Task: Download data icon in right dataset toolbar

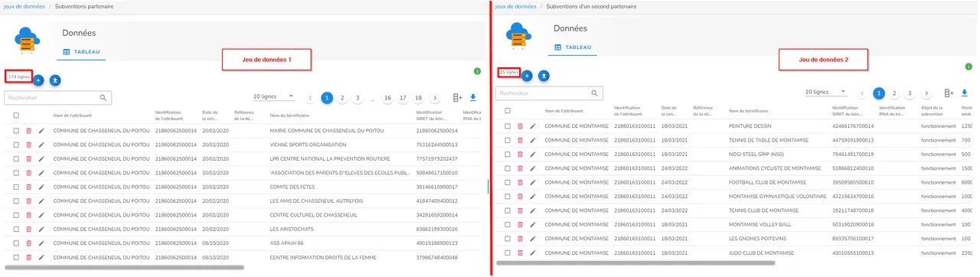Action: pyautogui.click(x=964, y=93)
